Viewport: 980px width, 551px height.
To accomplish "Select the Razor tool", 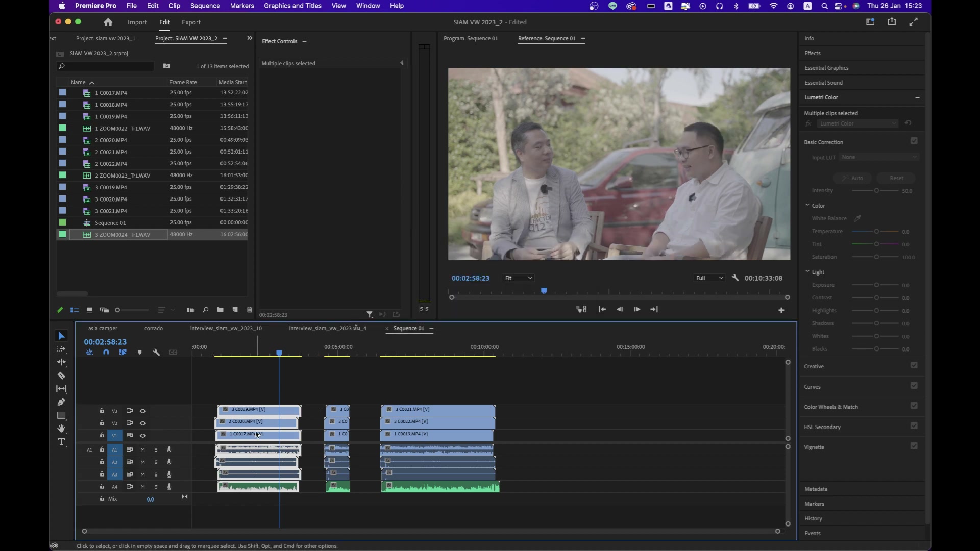I will 61,375.
